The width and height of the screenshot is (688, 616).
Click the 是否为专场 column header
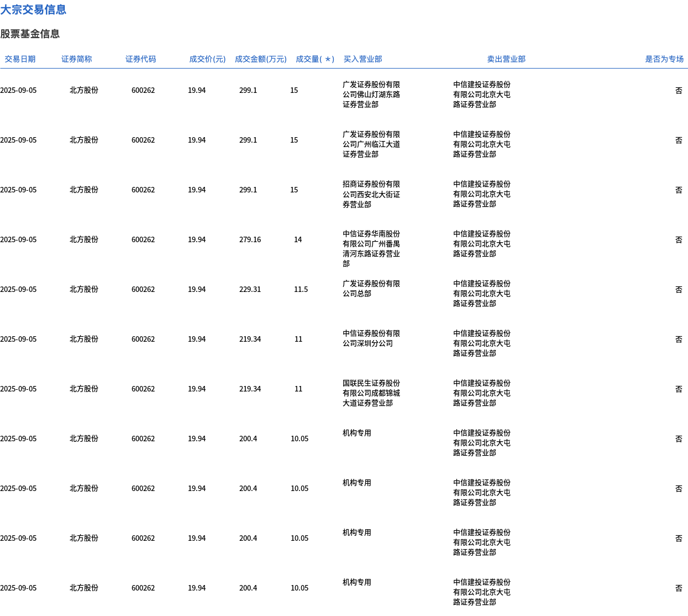[x=664, y=59]
